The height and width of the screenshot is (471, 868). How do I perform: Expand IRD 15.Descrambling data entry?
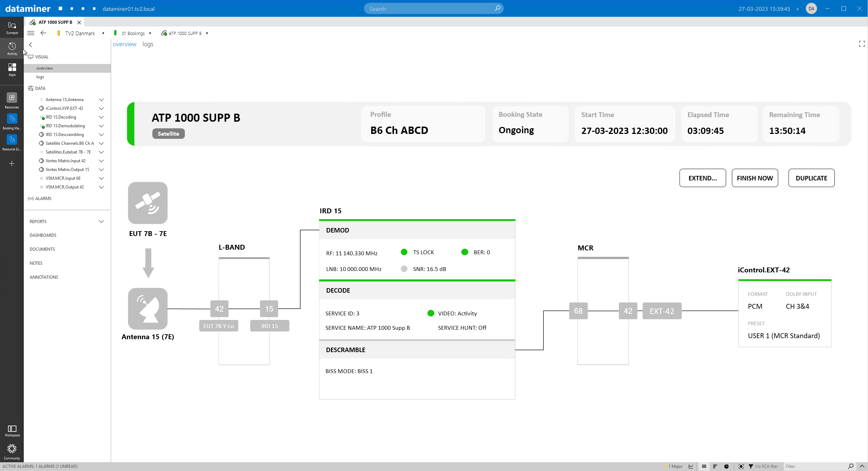[101, 135]
